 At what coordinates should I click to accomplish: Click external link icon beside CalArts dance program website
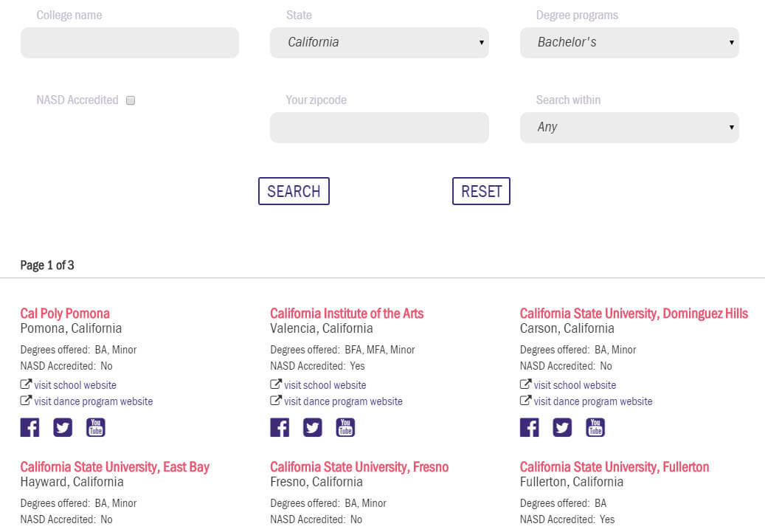pyautogui.click(x=276, y=400)
